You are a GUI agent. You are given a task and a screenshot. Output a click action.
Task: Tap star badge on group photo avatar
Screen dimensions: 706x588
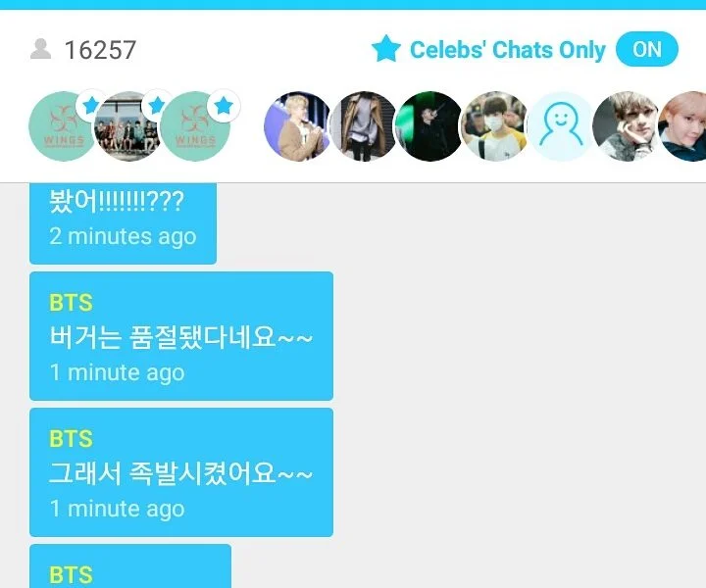point(157,106)
